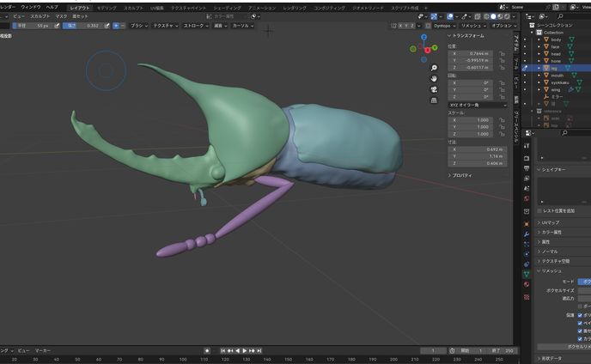Select material preview shading icon
This screenshot has height=364, width=591.
[x=500, y=16]
